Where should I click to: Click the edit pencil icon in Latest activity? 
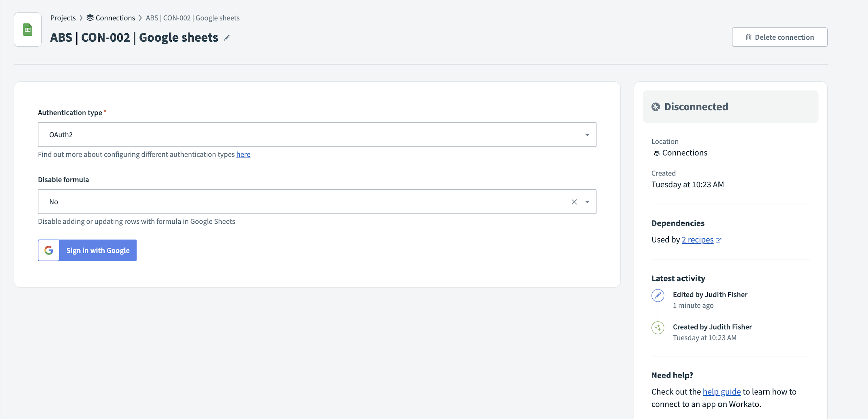pos(657,295)
